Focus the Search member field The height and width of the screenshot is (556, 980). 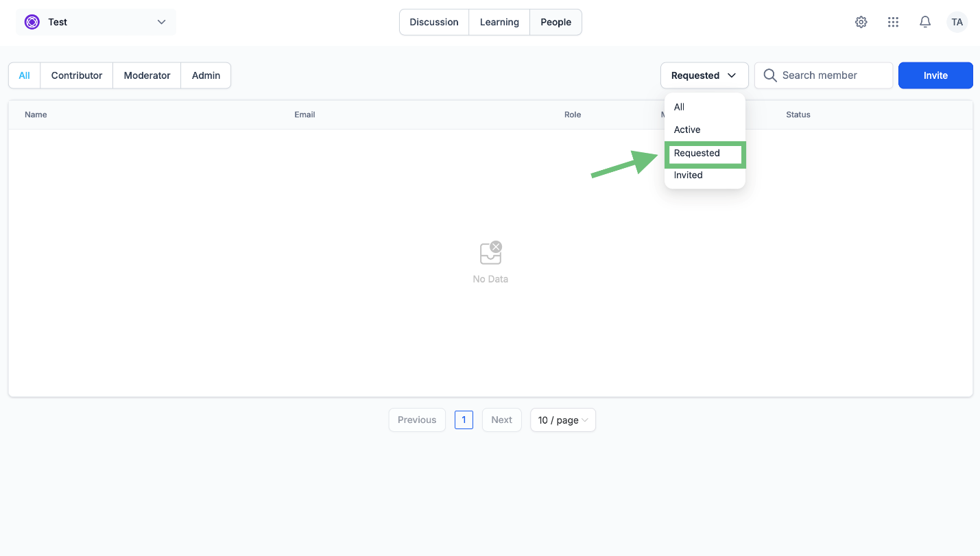pos(824,75)
